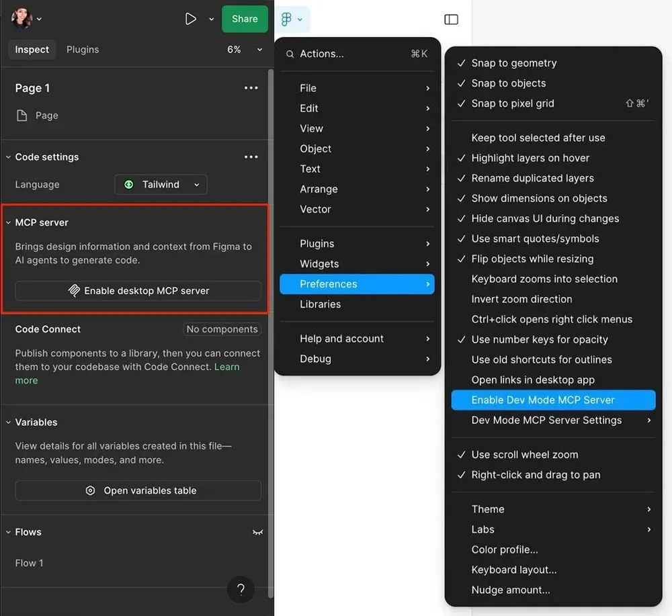Image resolution: width=672 pixels, height=616 pixels.
Task: Click the search icon beside Actions
Action: point(290,54)
